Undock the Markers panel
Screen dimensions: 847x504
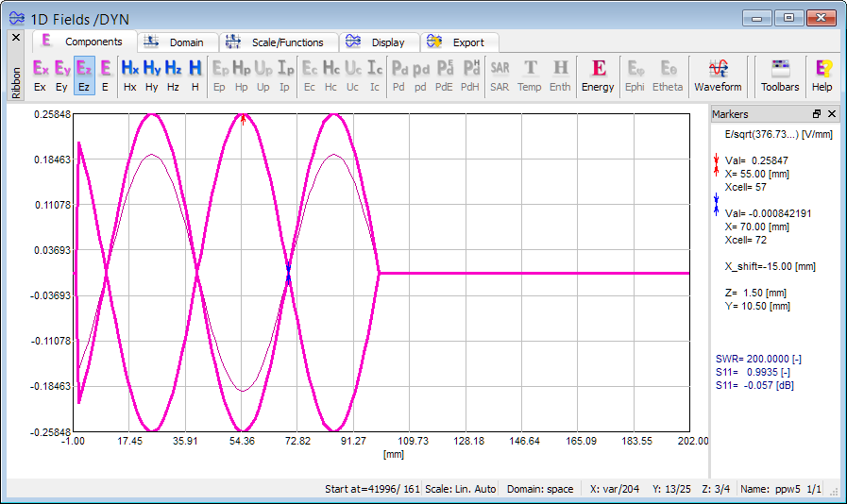tap(817, 114)
